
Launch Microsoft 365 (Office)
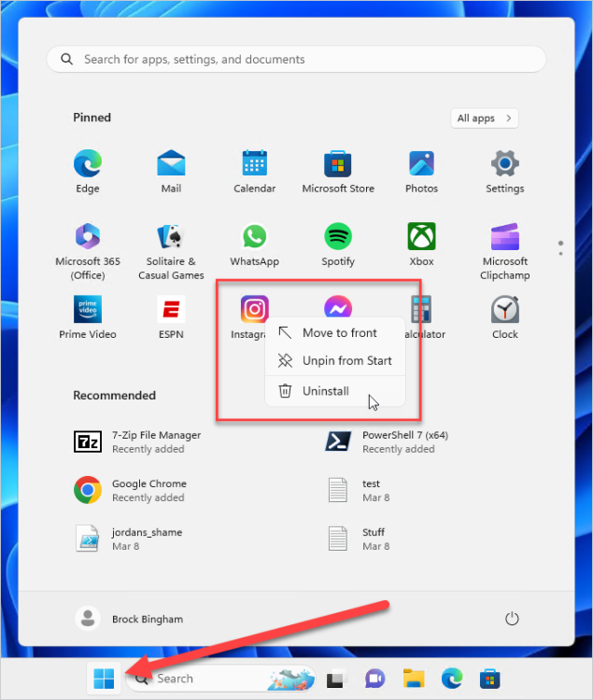(88, 251)
